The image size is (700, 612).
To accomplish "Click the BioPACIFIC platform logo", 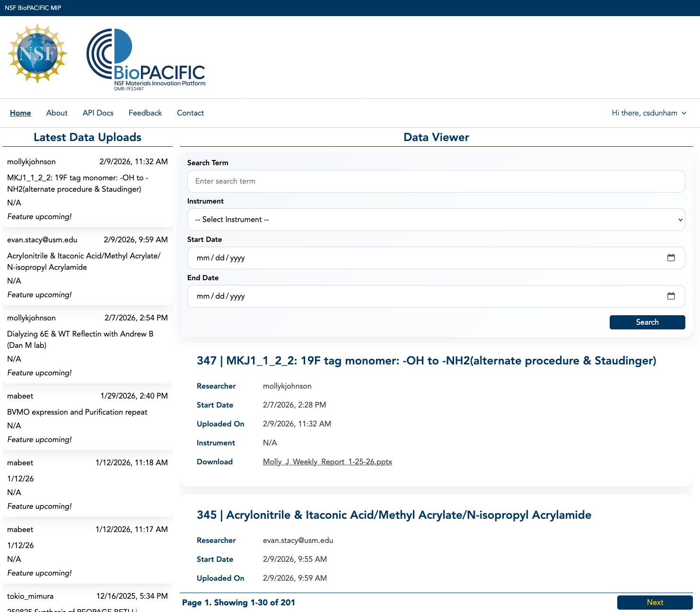I will click(146, 60).
